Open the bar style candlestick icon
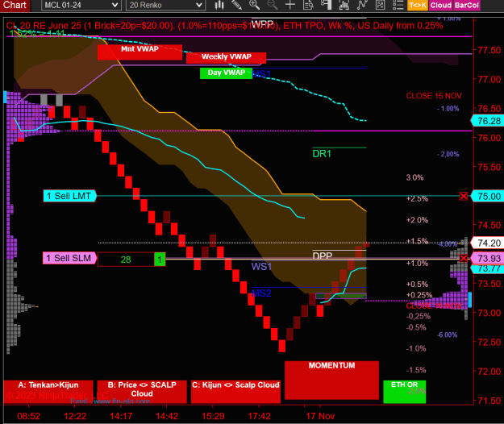Image resolution: width=504 pixels, height=424 pixels. (219, 5)
